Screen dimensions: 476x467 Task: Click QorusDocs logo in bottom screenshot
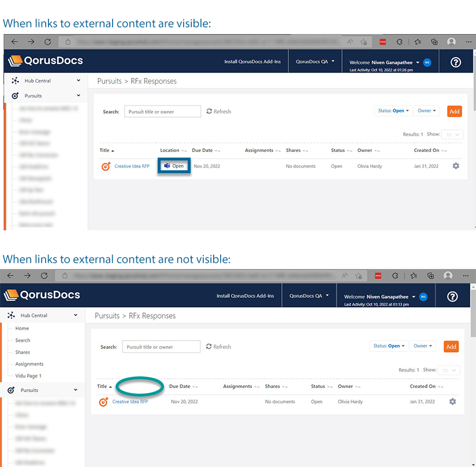[x=43, y=295]
